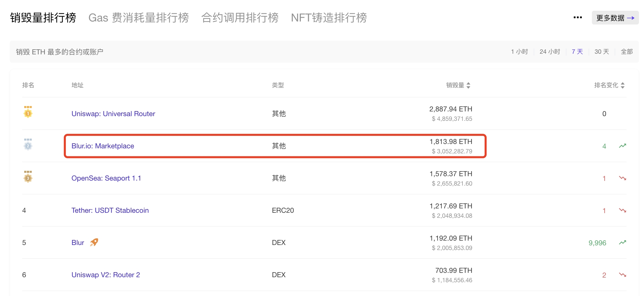
Task: Open OpenSea: Seaport 1.1 link
Action: [106, 178]
